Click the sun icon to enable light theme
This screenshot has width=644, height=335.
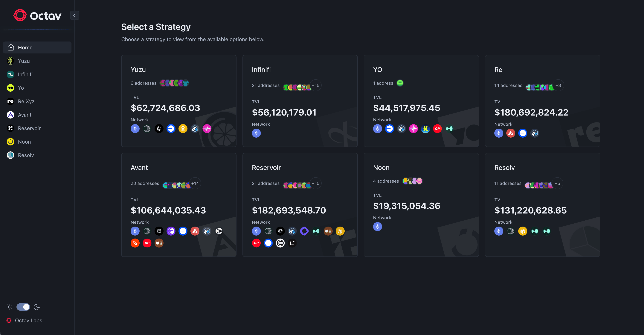(x=9, y=307)
